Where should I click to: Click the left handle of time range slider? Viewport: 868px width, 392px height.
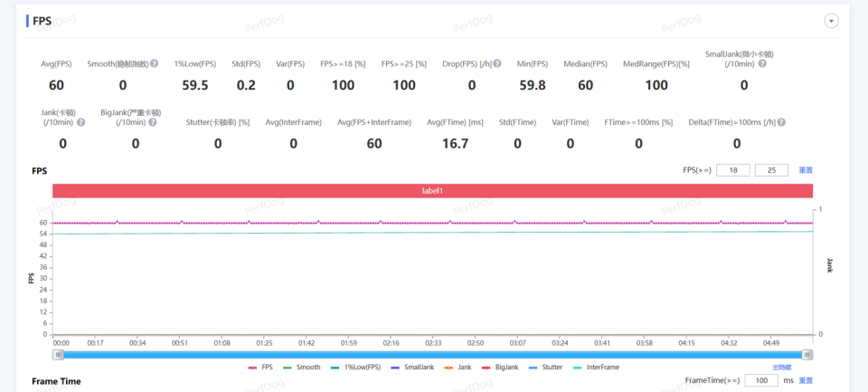tap(58, 355)
